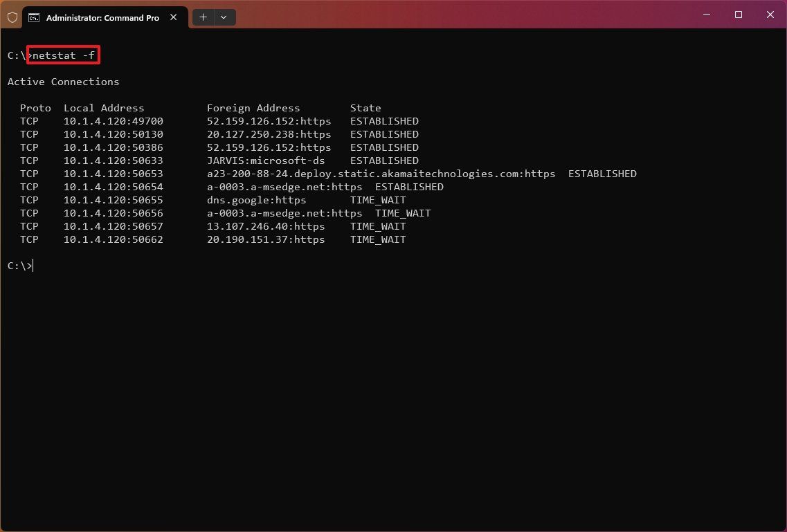Click the 20.190.151.37:https address
Image resolution: width=787 pixels, height=532 pixels.
[266, 239]
